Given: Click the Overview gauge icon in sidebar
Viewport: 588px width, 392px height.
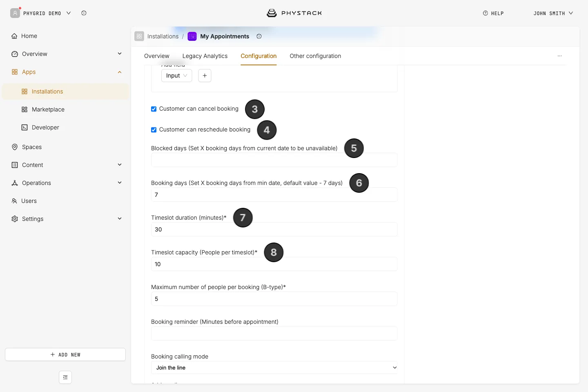Looking at the screenshot, I should click(15, 54).
